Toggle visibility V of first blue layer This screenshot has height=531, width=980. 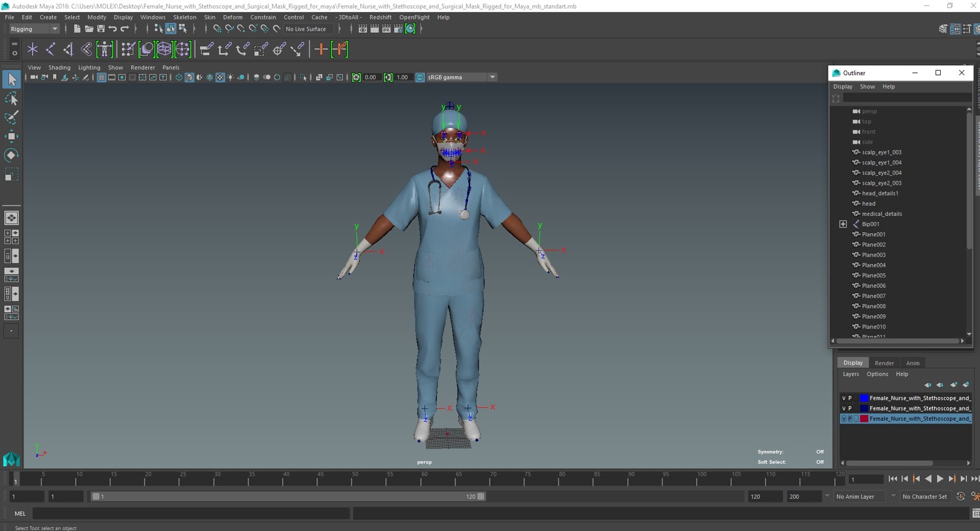click(844, 398)
